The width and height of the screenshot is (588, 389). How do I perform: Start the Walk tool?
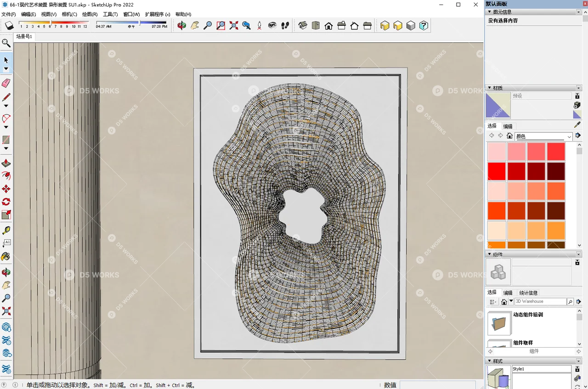[285, 26]
